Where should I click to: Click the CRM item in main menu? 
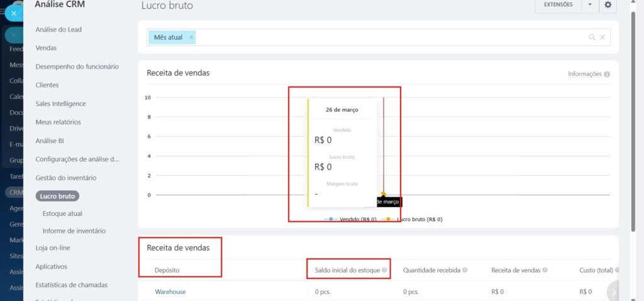(16, 192)
